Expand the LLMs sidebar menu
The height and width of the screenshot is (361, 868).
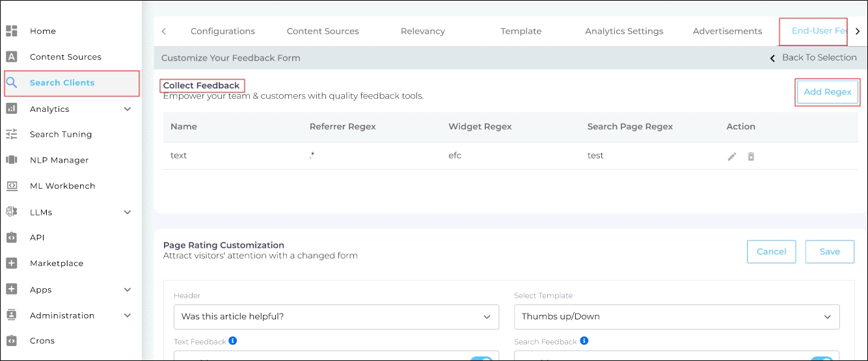(x=128, y=212)
